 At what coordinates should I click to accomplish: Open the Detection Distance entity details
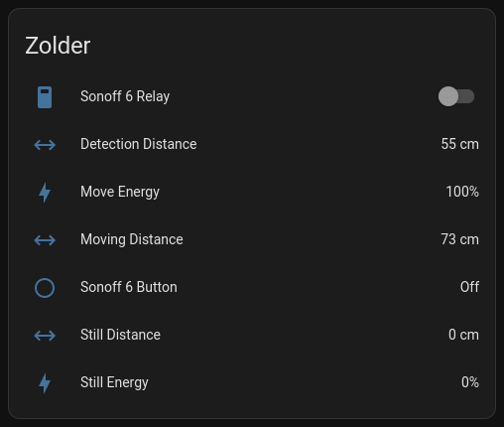tap(139, 144)
